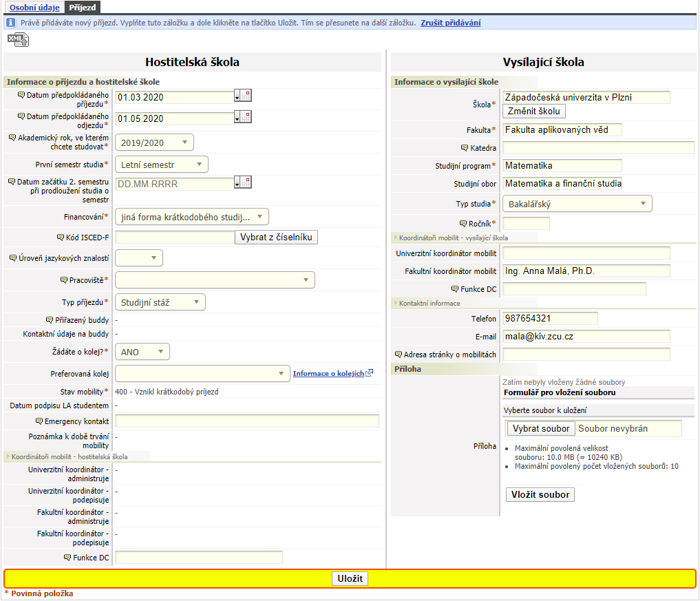
Task: Click the Telefon field with 987654321
Action: coord(550,318)
